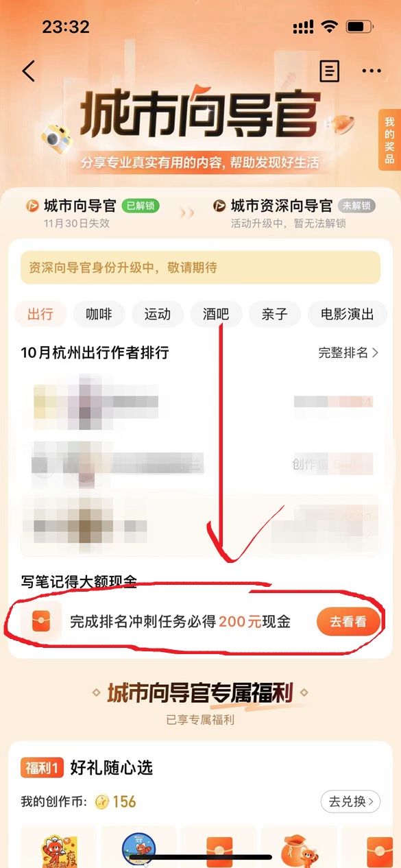Viewport: 401px width, 868px height.
Task: Open the 我的奖品 side tab
Action: click(389, 140)
